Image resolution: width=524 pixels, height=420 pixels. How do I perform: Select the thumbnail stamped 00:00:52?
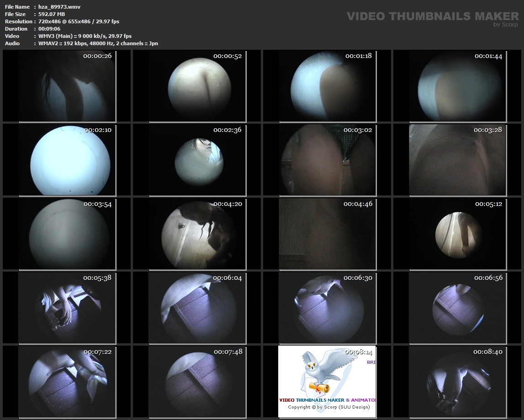(197, 86)
